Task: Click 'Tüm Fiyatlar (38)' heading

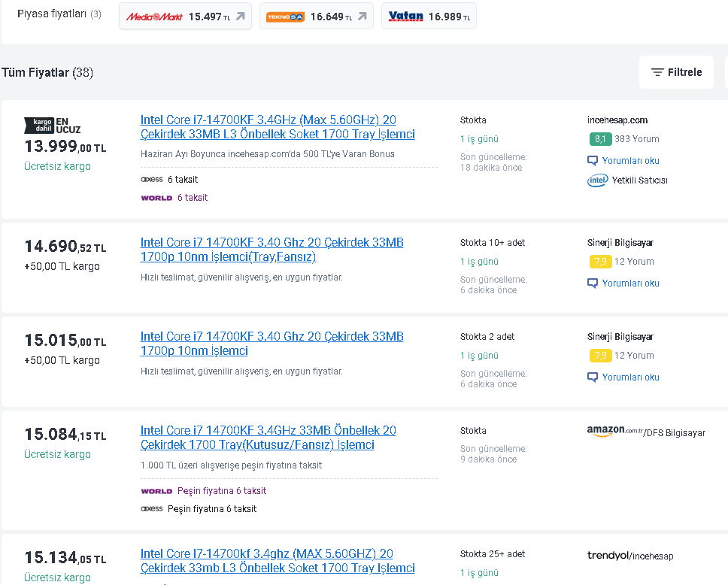Action: click(47, 72)
